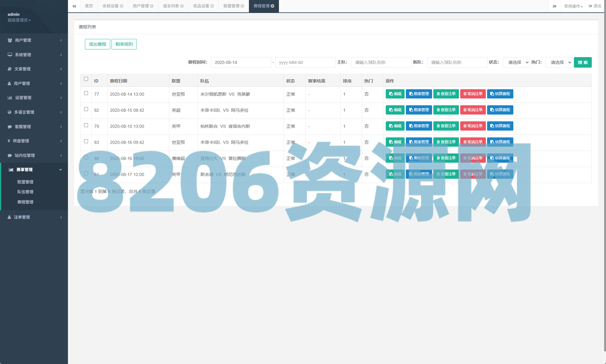Viewport: 606px width, 364px height.
Task: Click 查看注单 for match ID 81
Action: click(x=446, y=174)
